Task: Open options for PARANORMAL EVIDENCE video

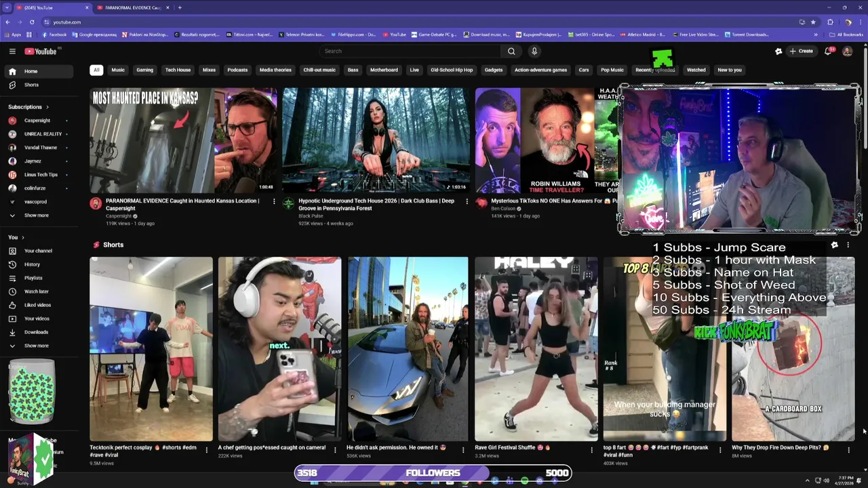Action: [274, 201]
